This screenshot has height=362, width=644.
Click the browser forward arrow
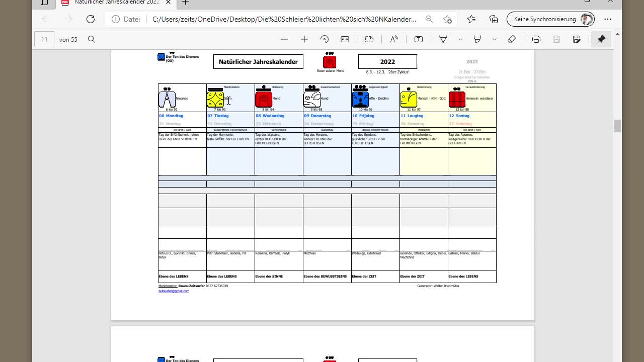(68, 19)
